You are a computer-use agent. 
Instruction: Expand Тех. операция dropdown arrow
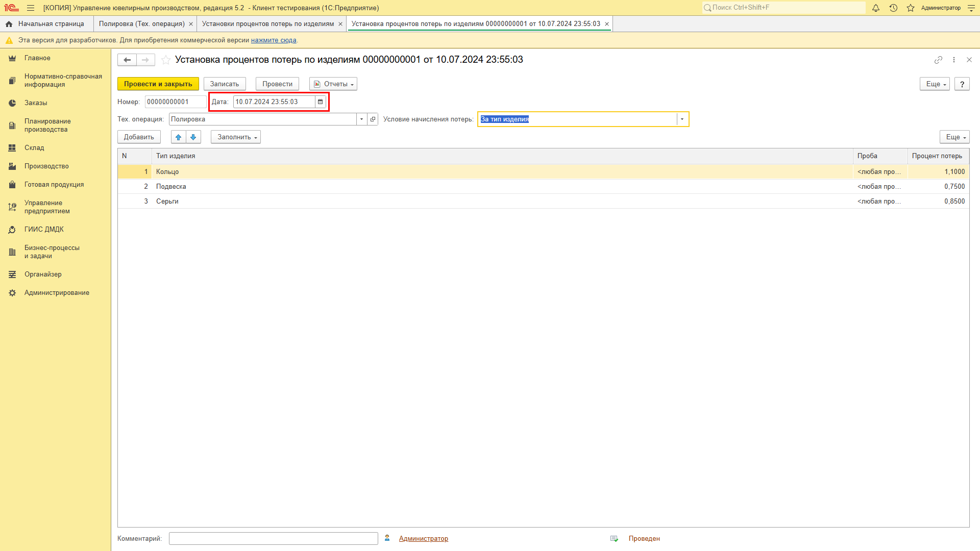(361, 119)
